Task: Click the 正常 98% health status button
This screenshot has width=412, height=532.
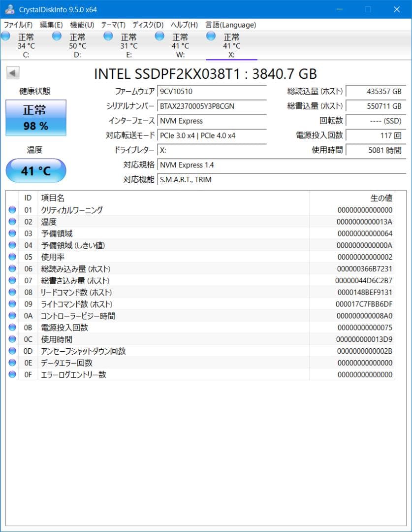Action: [x=35, y=118]
